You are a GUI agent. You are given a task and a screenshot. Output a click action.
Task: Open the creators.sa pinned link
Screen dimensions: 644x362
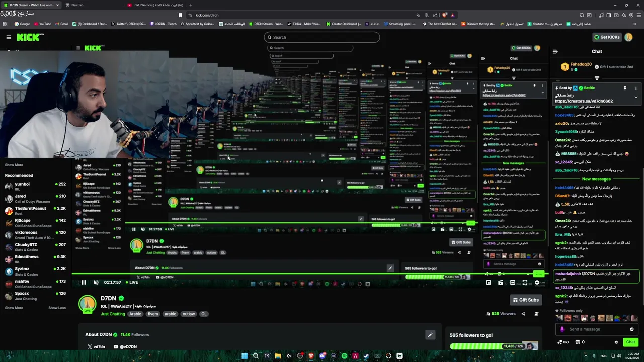[x=584, y=101]
